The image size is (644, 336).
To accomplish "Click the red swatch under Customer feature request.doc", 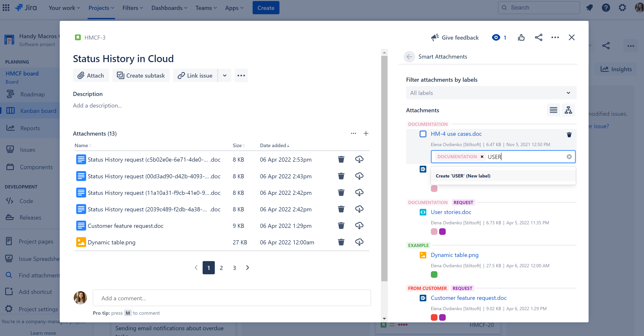I will 434,317.
